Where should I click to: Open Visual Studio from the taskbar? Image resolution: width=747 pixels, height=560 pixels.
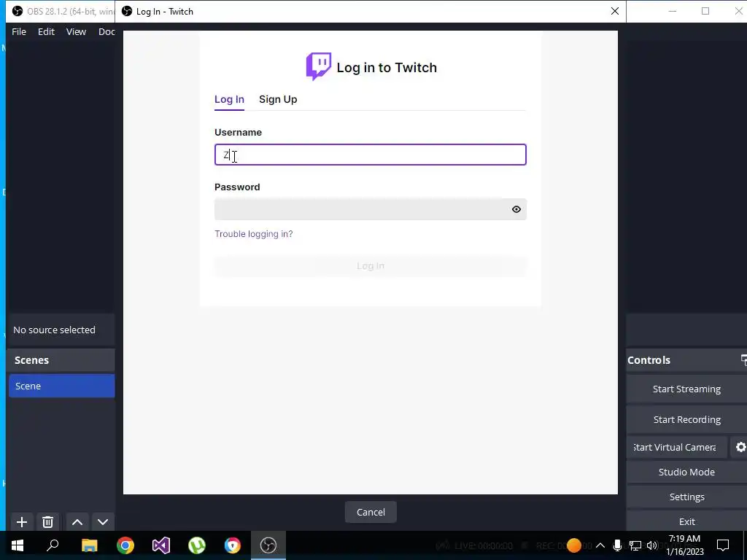tap(161, 545)
